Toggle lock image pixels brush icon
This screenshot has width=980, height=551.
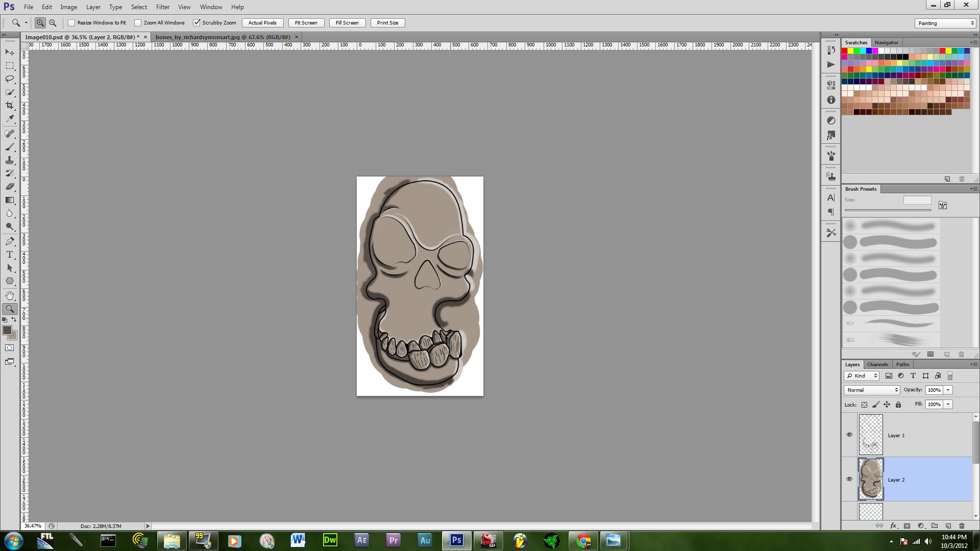click(876, 405)
